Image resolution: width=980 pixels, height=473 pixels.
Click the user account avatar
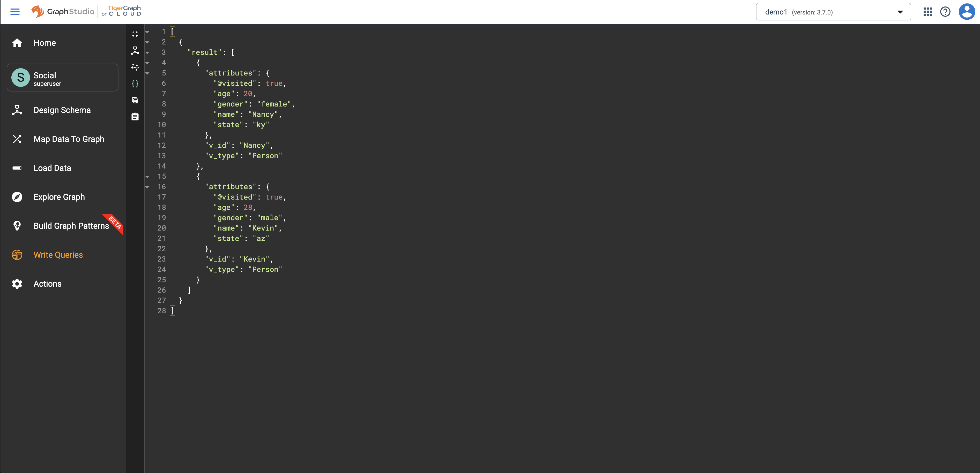(967, 11)
